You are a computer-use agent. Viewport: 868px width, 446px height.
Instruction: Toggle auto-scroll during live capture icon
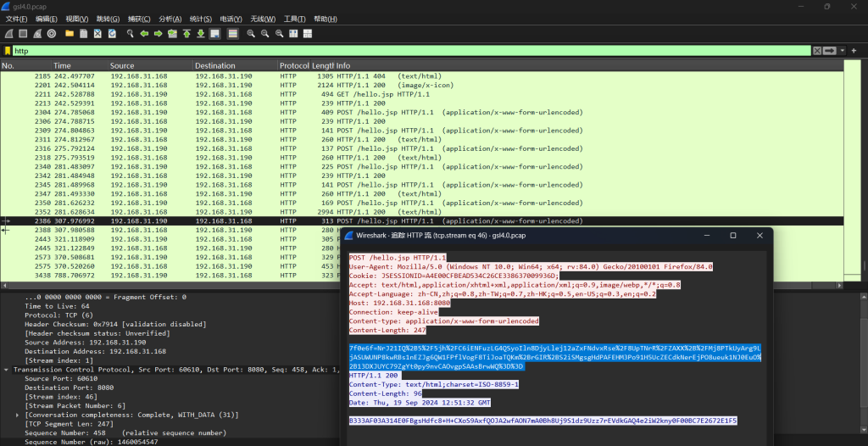[x=215, y=34]
